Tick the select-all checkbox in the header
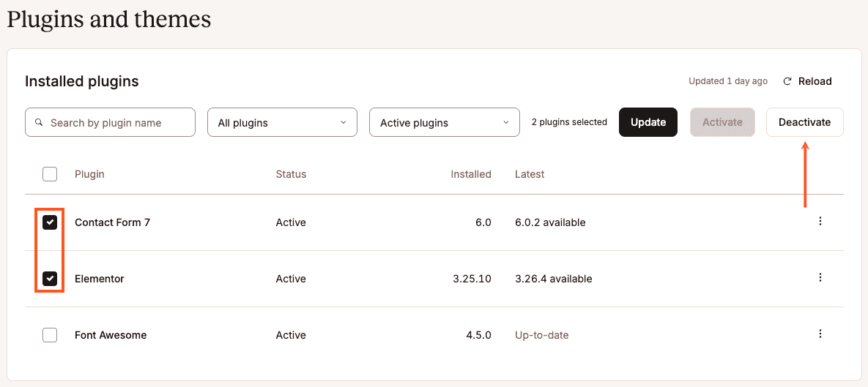 coord(50,174)
